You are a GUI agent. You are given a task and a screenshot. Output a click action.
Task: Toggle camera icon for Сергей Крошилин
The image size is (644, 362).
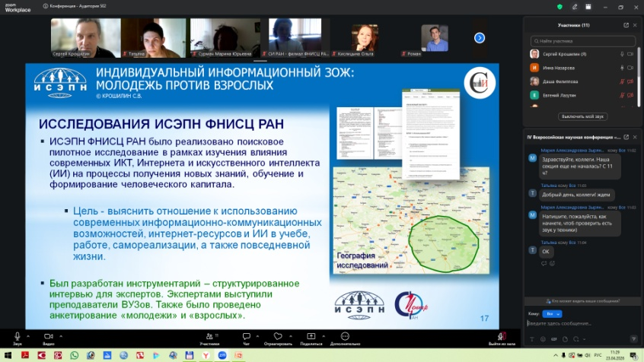[x=630, y=54]
